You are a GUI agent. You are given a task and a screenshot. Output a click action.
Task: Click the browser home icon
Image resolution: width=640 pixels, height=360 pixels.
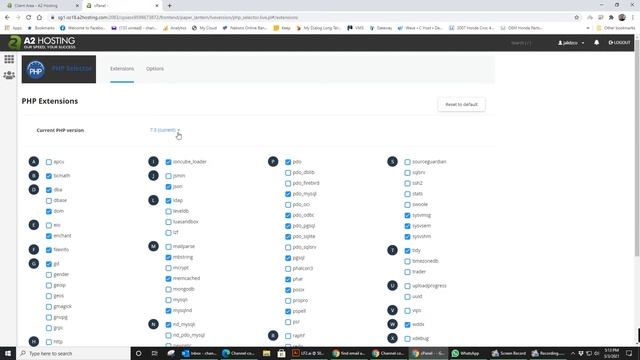click(x=39, y=18)
